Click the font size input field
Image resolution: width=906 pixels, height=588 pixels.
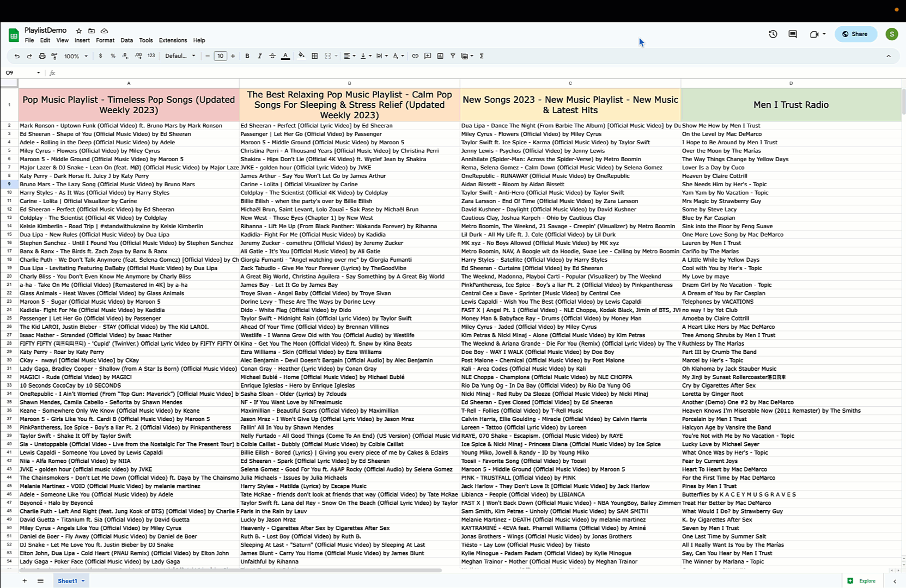[x=220, y=56]
